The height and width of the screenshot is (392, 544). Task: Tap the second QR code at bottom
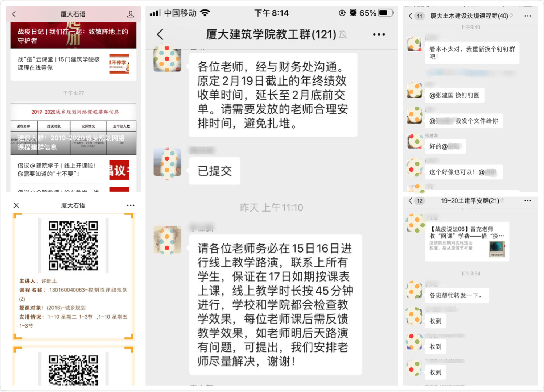pos(74,370)
